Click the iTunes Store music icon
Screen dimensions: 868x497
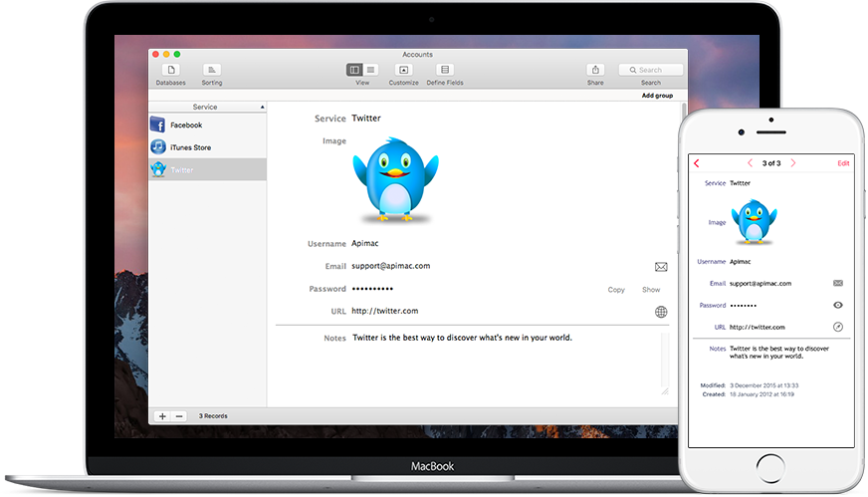click(x=157, y=146)
